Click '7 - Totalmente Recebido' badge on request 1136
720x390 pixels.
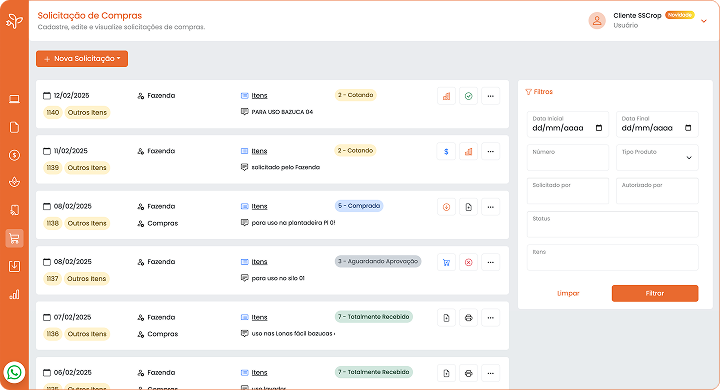click(x=373, y=317)
